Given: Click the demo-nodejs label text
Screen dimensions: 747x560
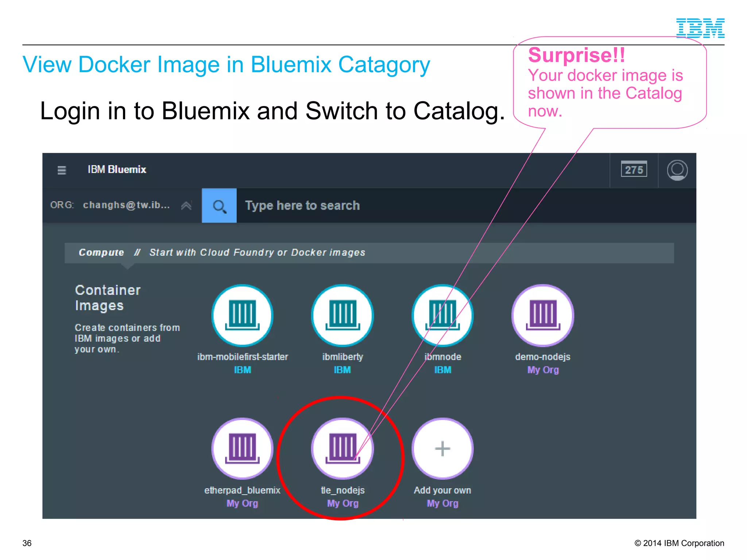Looking at the screenshot, I should (543, 357).
